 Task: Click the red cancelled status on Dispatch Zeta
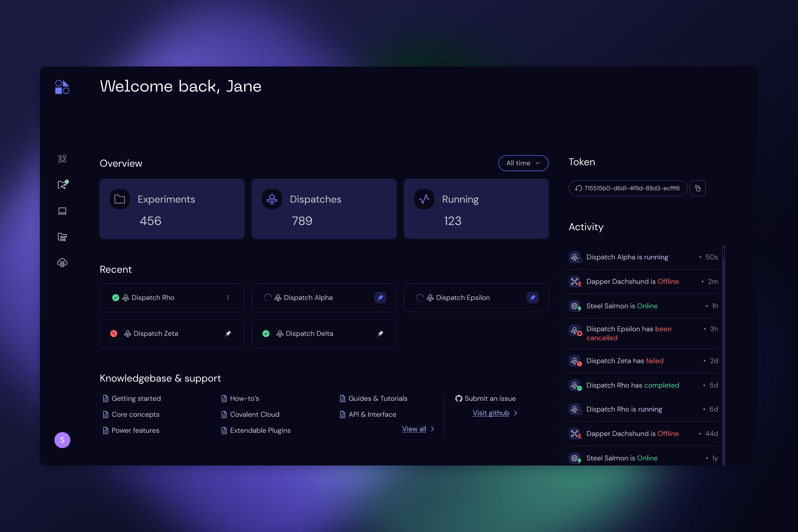(114, 334)
